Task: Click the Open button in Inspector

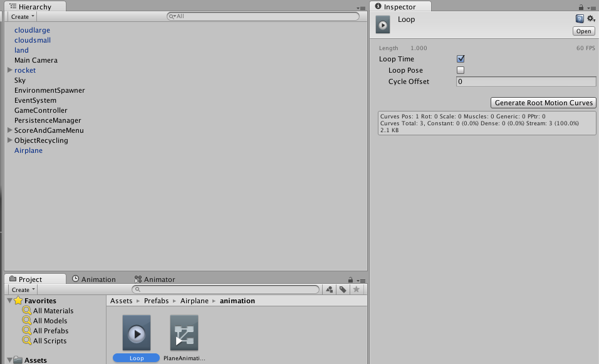Action: click(584, 31)
